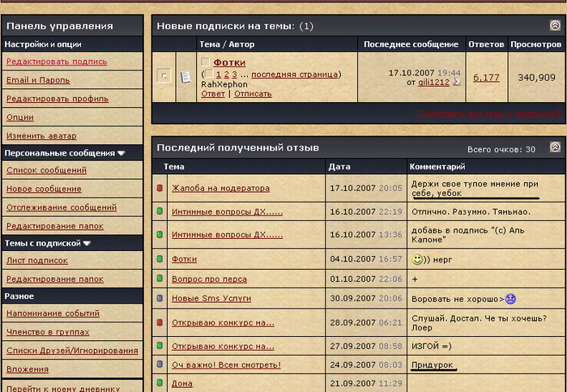Toggle the multipage checkbox before page 1 link

(x=208, y=75)
